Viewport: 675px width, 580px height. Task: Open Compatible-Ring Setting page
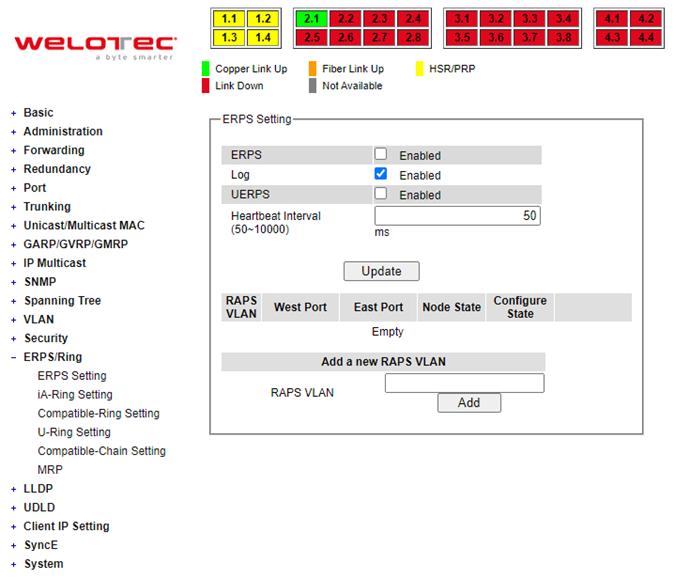[x=99, y=413]
